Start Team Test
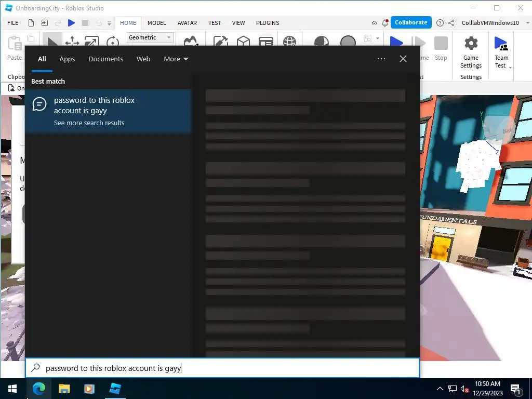The height and width of the screenshot is (399, 532). coord(501,51)
